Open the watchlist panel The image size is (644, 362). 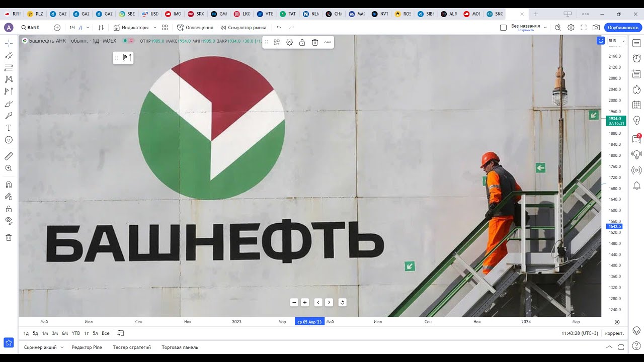coord(636,43)
